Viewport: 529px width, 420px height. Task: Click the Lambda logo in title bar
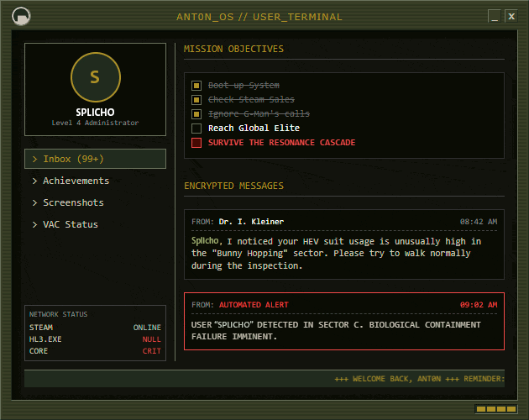[21, 16]
